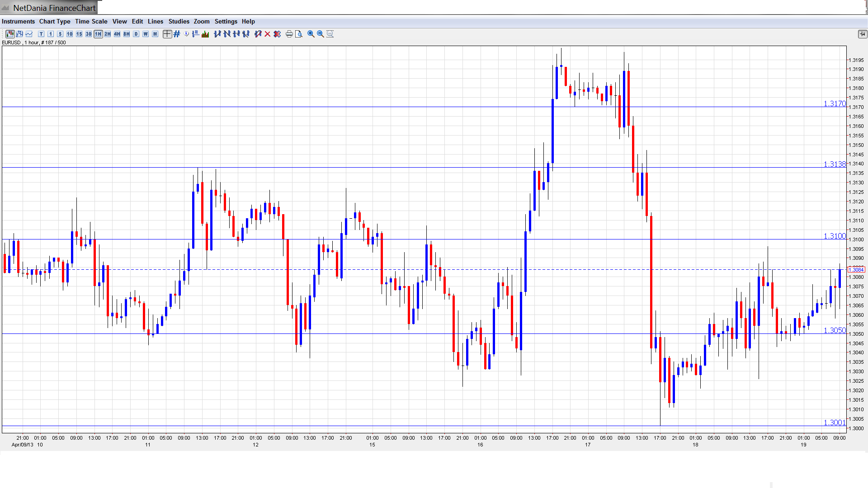Open the Instruments menu
Viewport: 868px width, 488px height.
point(18,21)
